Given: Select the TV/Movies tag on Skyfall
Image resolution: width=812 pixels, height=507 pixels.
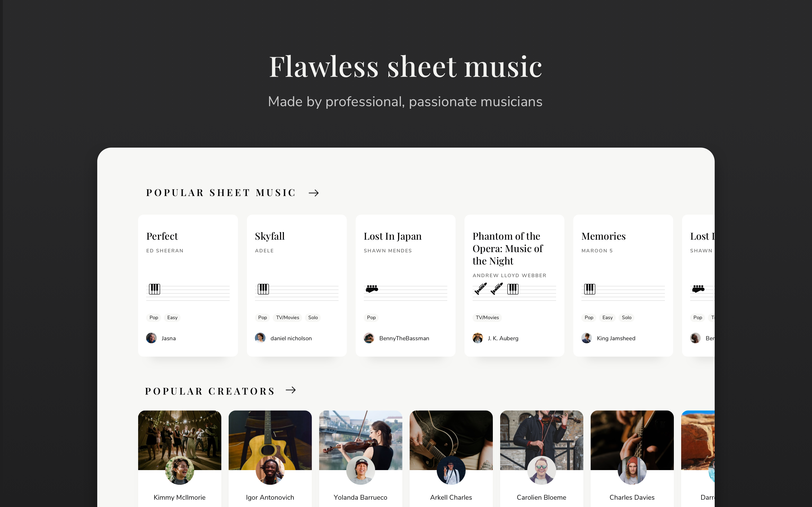Looking at the screenshot, I should pos(288,317).
